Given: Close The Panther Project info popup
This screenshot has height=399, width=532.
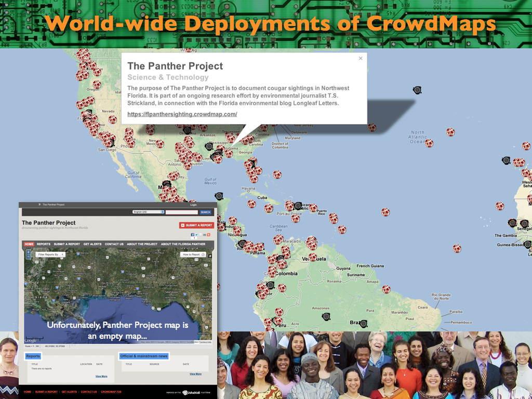Looking at the screenshot, I should click(361, 59).
